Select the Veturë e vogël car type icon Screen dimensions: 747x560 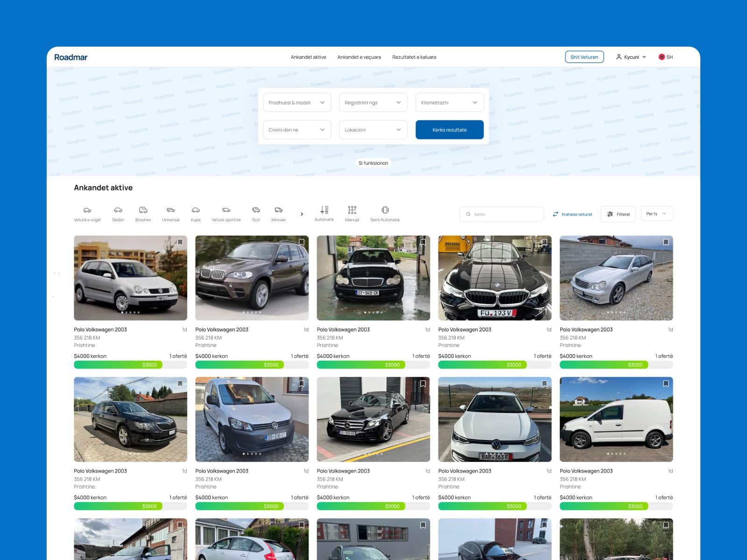click(x=87, y=210)
